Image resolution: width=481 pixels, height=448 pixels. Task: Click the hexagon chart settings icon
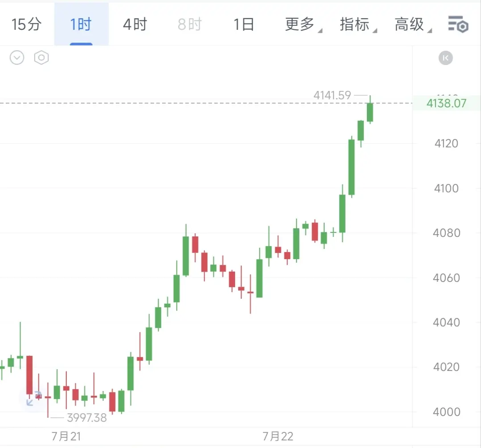tap(41, 57)
